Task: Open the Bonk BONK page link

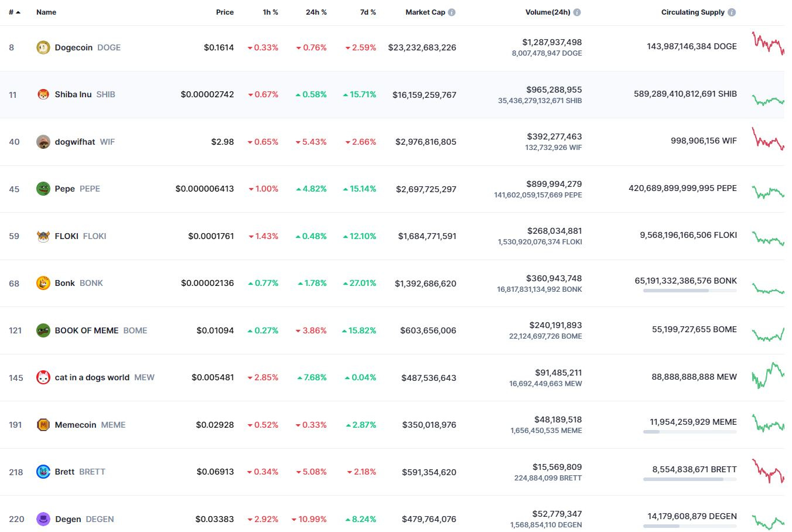Action: (x=79, y=283)
